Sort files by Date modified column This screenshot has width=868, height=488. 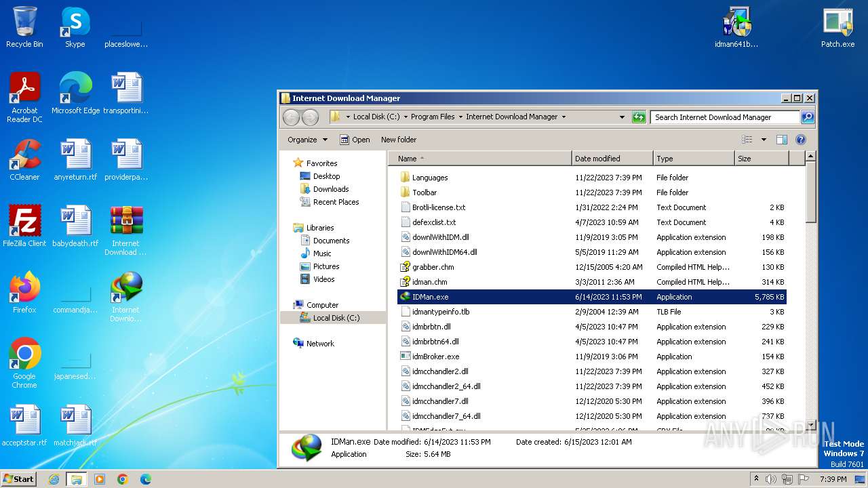597,159
